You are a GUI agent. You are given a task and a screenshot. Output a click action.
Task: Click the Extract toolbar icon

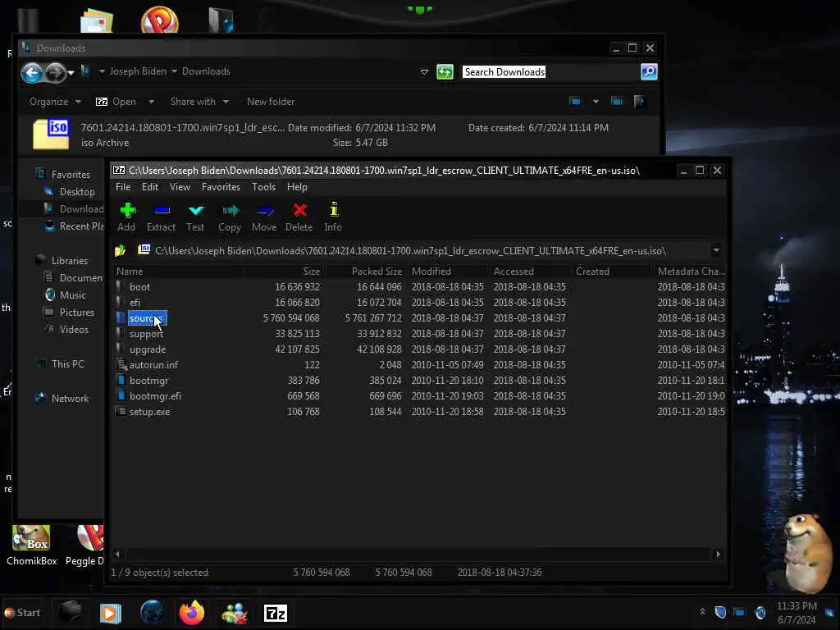pyautogui.click(x=162, y=217)
